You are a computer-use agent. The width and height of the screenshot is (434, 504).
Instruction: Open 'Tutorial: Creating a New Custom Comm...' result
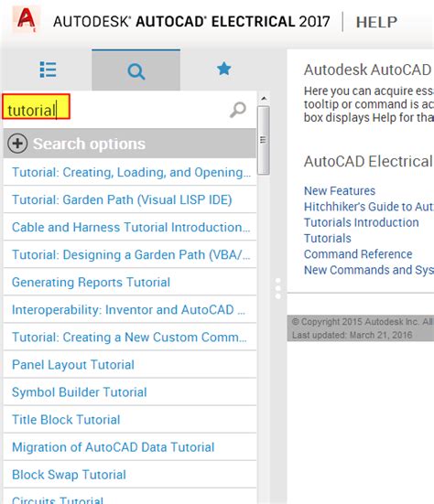tap(130, 338)
